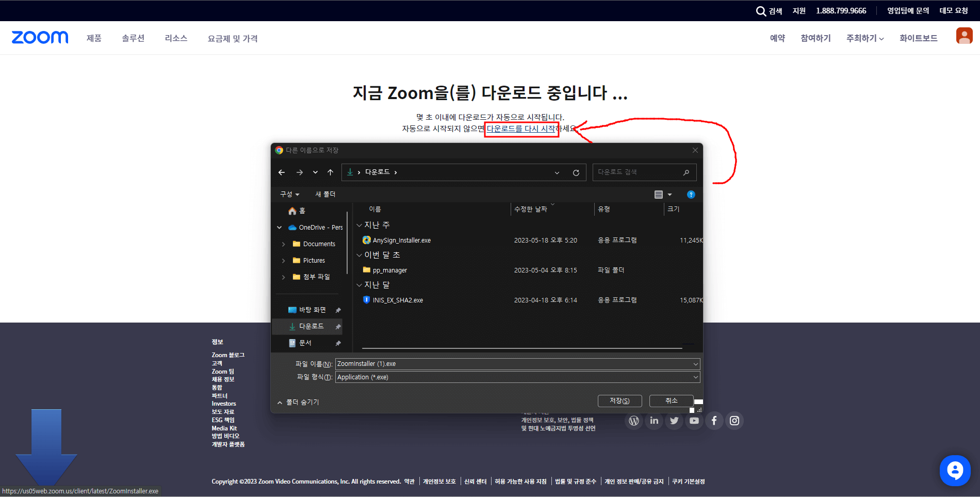Expand address bar path history dropdown
Screen dimensions: 980x497
click(x=557, y=173)
